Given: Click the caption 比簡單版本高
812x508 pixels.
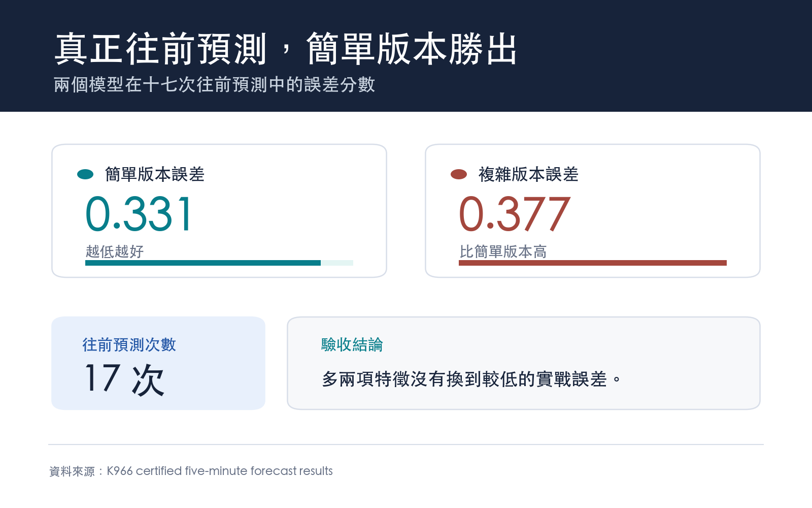Looking at the screenshot, I should 503,251.
